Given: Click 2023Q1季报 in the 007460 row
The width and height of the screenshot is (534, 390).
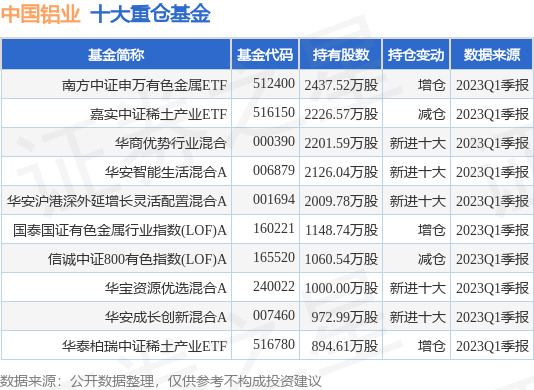Looking at the screenshot, I should [492, 317].
